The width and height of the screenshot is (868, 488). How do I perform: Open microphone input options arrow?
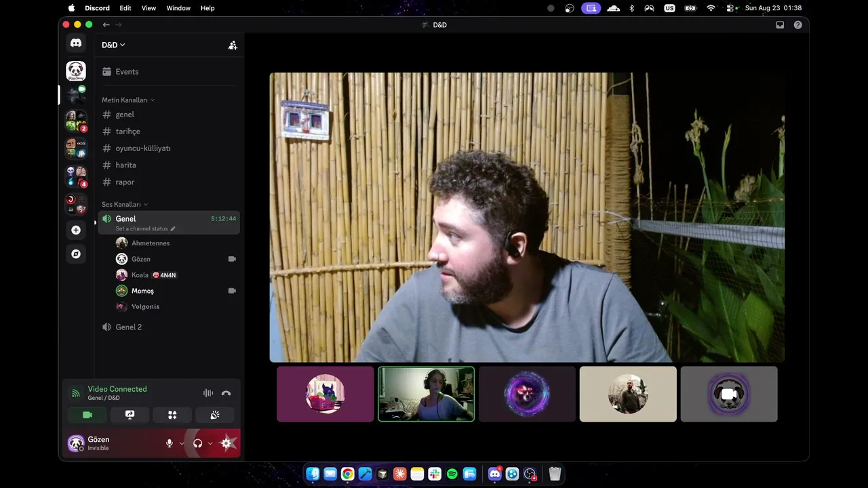click(182, 443)
